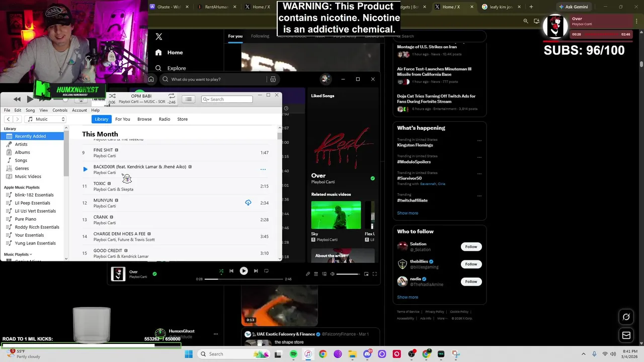
Task: Download MUNYUN via the cloud icon
Action: tap(248, 203)
